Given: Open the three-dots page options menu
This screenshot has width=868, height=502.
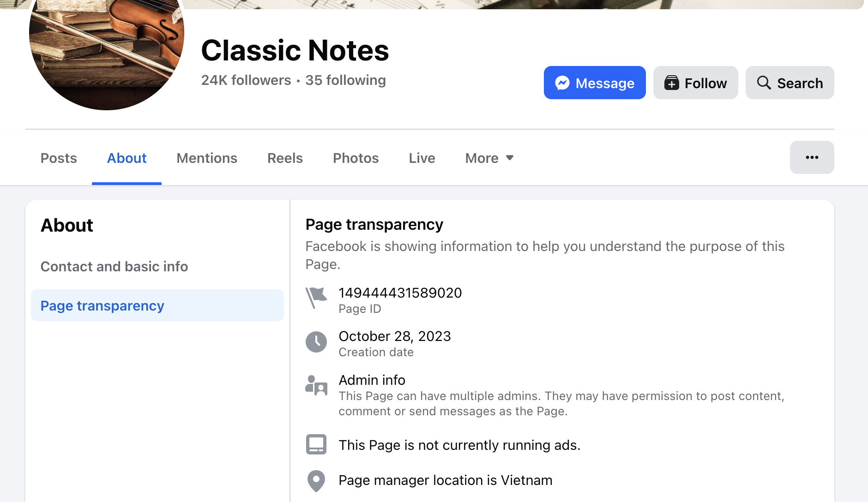Looking at the screenshot, I should pos(812,157).
